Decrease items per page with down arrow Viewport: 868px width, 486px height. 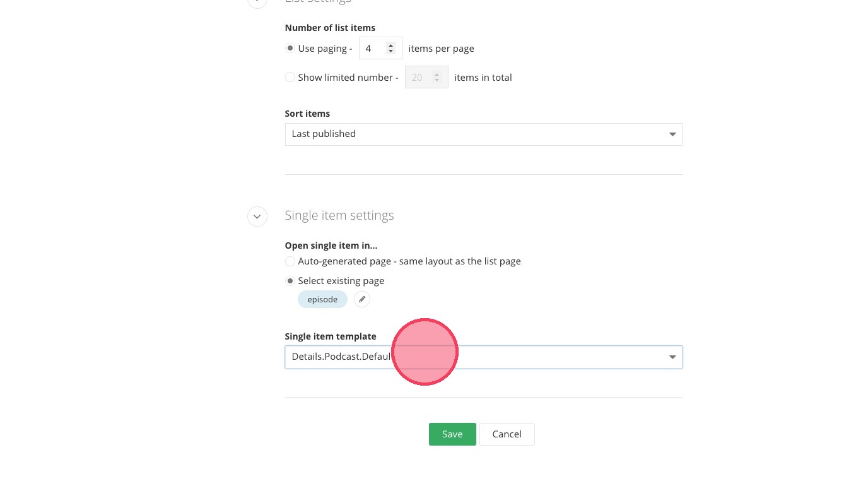(x=391, y=52)
